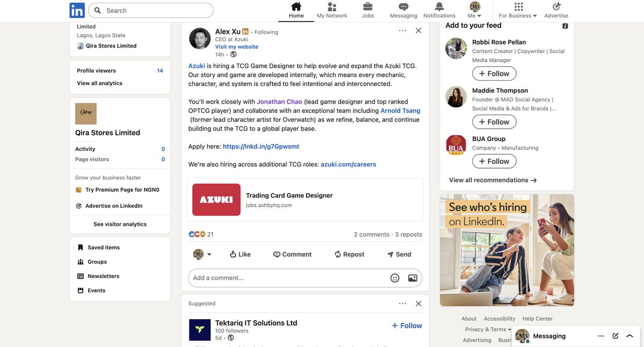Open the Azuki company mention

click(196, 66)
